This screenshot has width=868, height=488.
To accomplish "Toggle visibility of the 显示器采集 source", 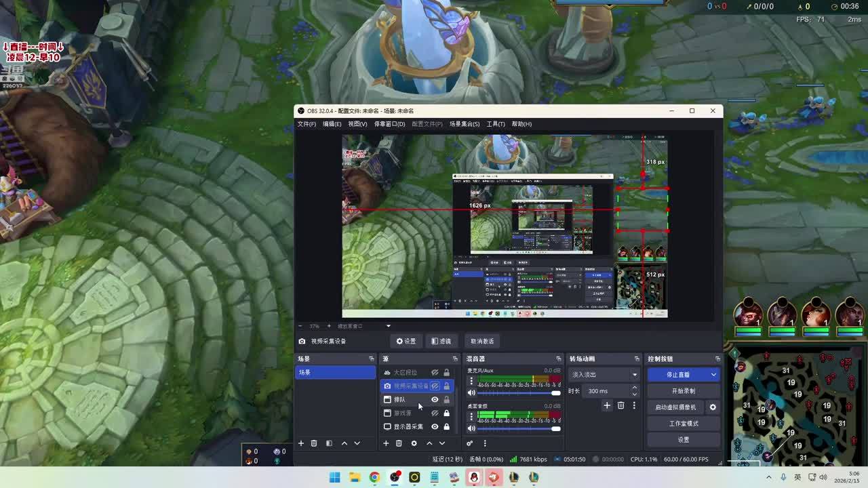I will coord(435,427).
